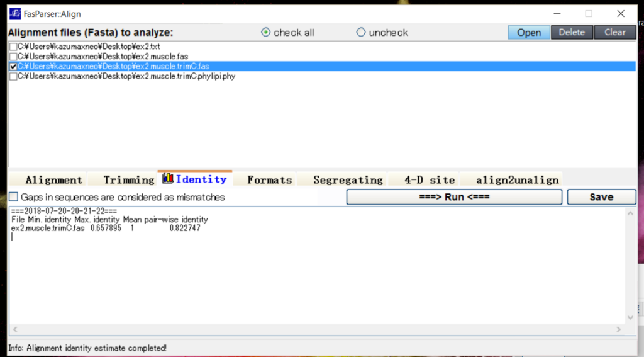Click the scroll down arrow in output pane
Screen dimensions: 644x357
pyautogui.click(x=630, y=317)
